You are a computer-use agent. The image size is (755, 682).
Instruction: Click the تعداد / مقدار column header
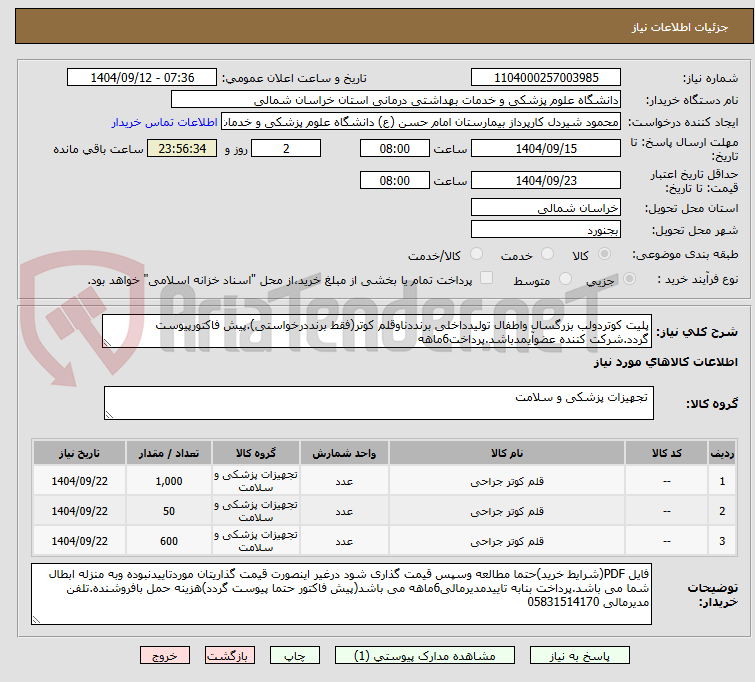point(169,453)
